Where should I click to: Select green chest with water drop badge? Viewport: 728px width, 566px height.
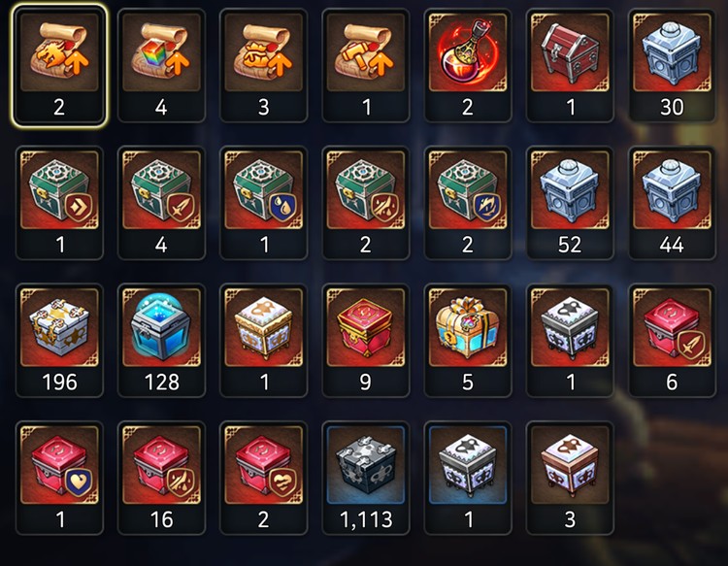pyautogui.click(x=264, y=203)
